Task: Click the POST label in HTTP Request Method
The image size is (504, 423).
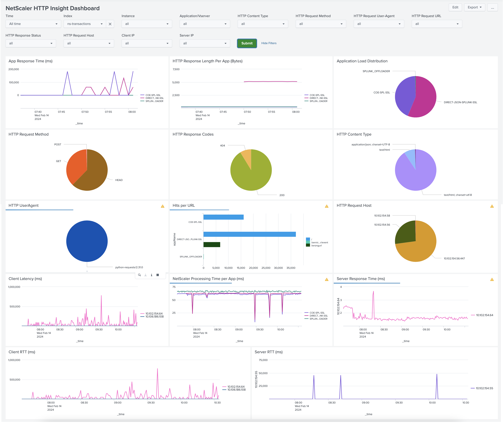Action: [x=58, y=145]
